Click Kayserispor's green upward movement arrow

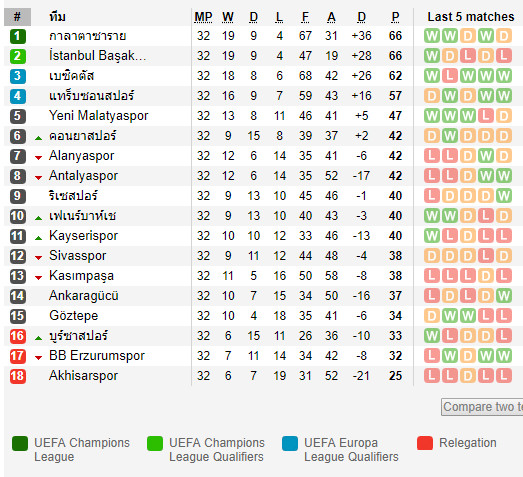pyautogui.click(x=38, y=238)
